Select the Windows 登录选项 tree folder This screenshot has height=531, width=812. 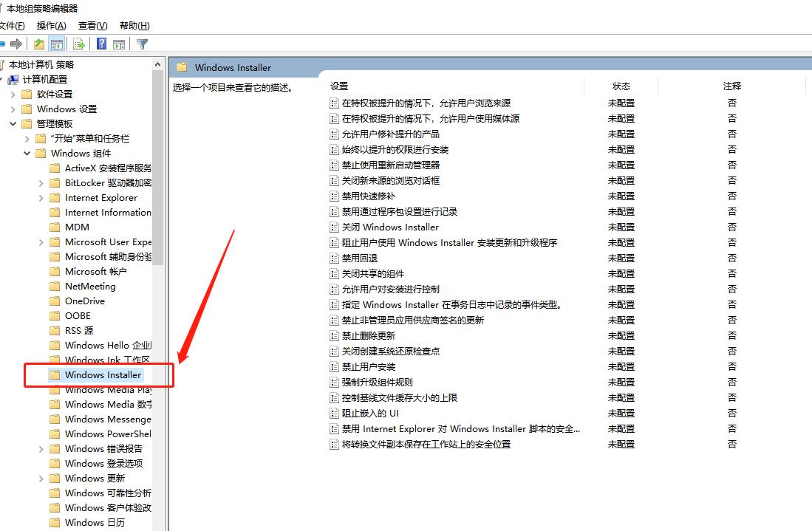coord(103,464)
